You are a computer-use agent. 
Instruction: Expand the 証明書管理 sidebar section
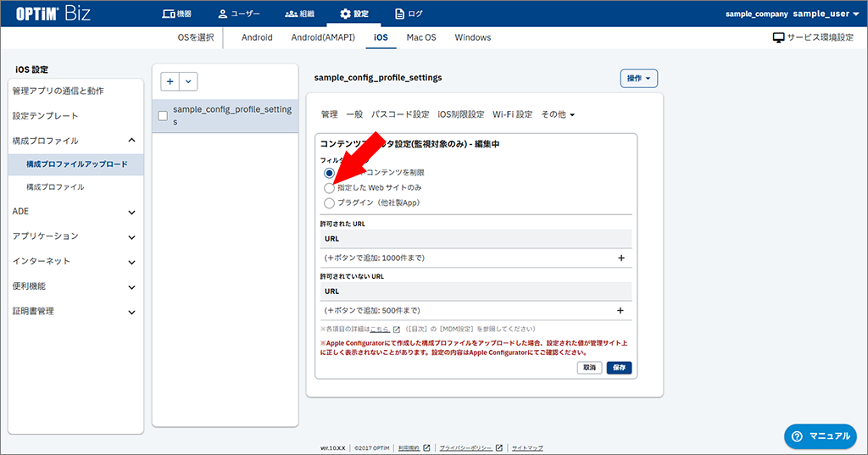click(75, 311)
